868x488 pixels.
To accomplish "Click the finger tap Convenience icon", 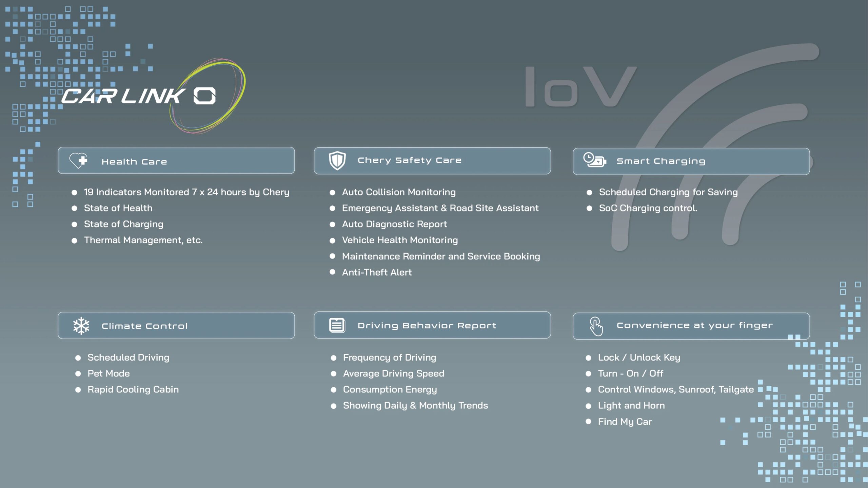I will coord(596,326).
